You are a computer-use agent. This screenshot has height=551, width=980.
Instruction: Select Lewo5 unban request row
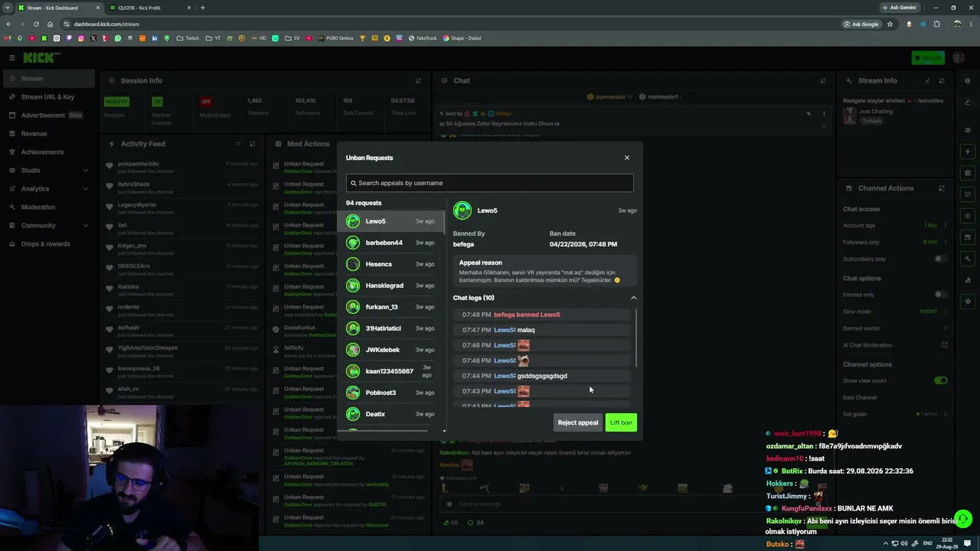click(390, 221)
